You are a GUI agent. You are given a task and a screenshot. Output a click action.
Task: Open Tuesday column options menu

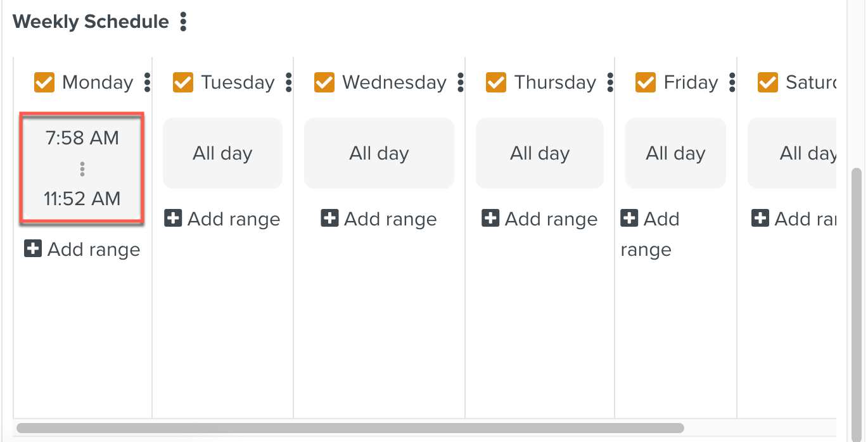coord(289,82)
